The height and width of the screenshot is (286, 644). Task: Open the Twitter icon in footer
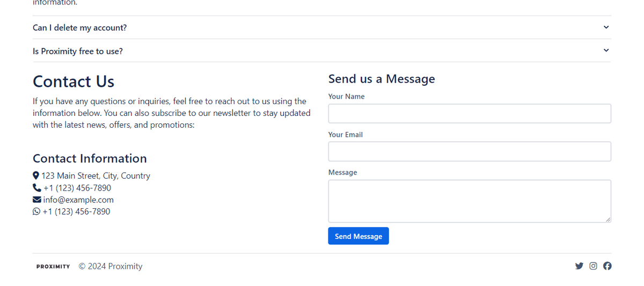tap(579, 266)
